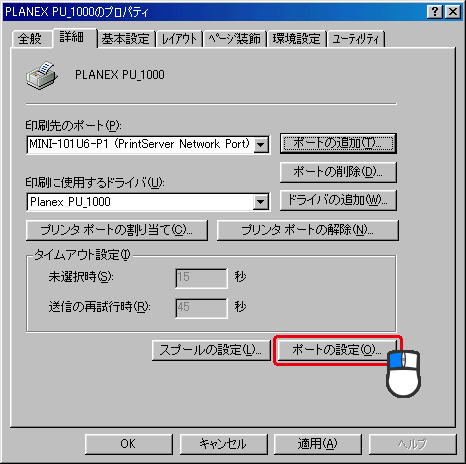Open the レイアウト tab

click(x=179, y=39)
